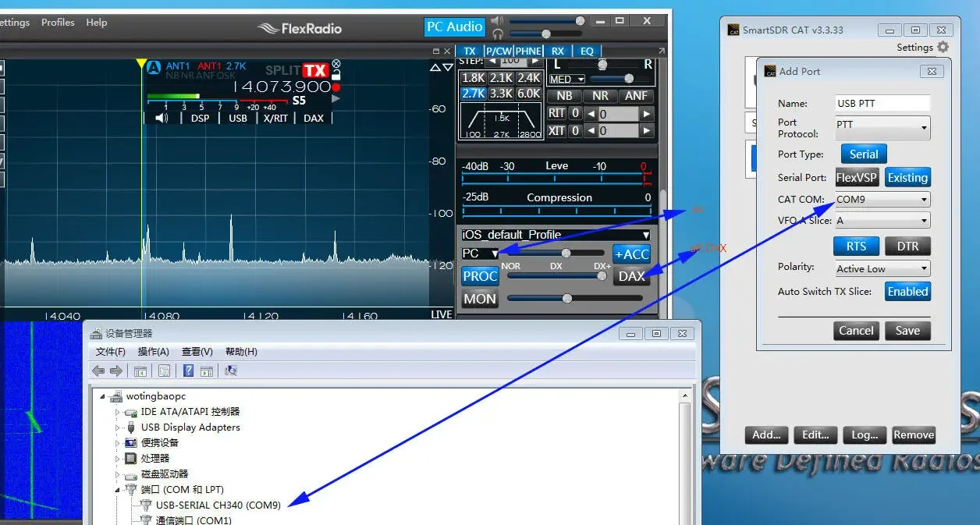Open the VFO A Slice dropdown
Viewport: 980px width, 525px height.
(882, 221)
